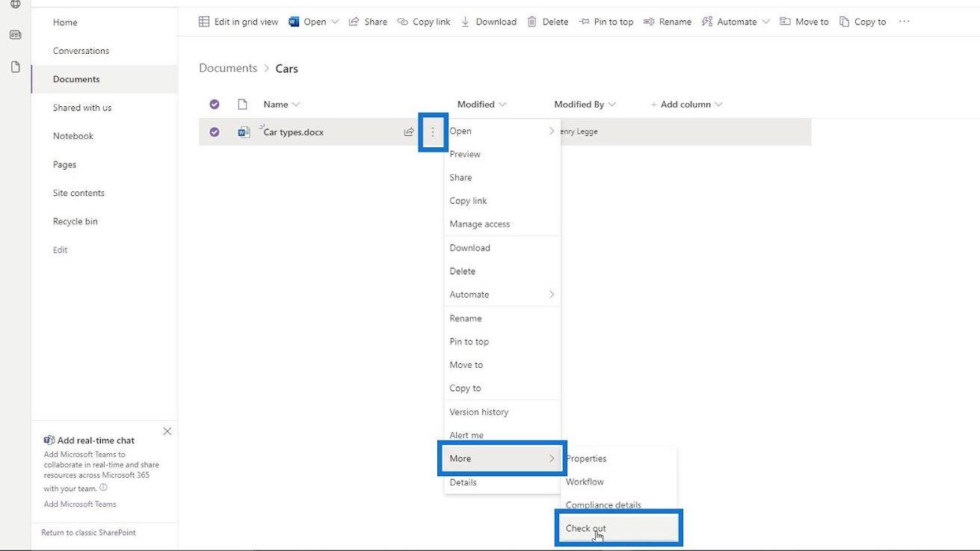Select Move to in context menu
Viewport: 980px width, 551px height.
point(502,364)
